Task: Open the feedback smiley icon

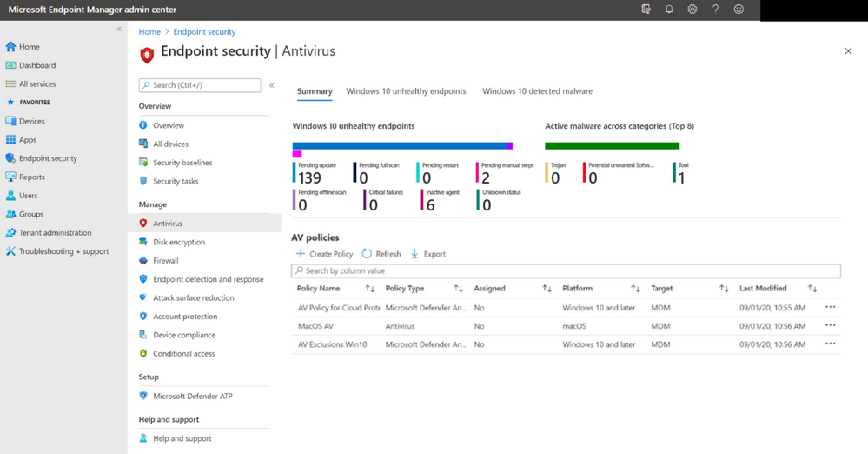Action: tap(739, 10)
